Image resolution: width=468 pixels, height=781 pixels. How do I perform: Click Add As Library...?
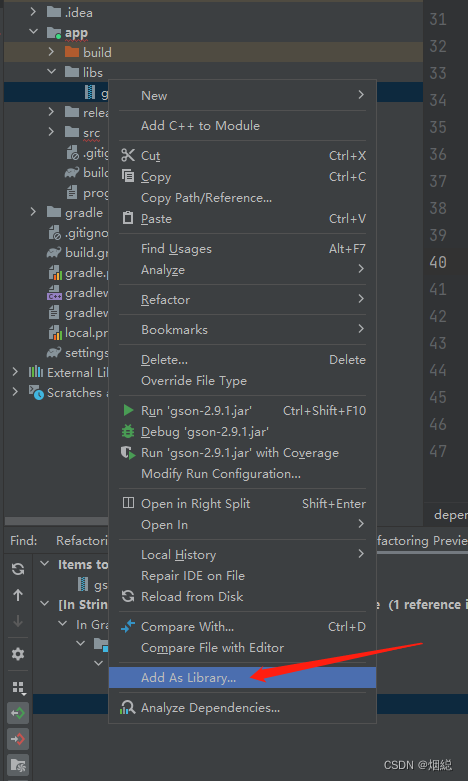click(242, 677)
